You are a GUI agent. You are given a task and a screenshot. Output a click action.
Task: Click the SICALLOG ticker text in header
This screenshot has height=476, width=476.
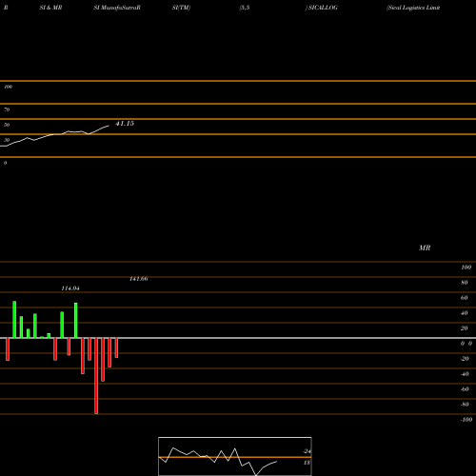tap(323, 8)
